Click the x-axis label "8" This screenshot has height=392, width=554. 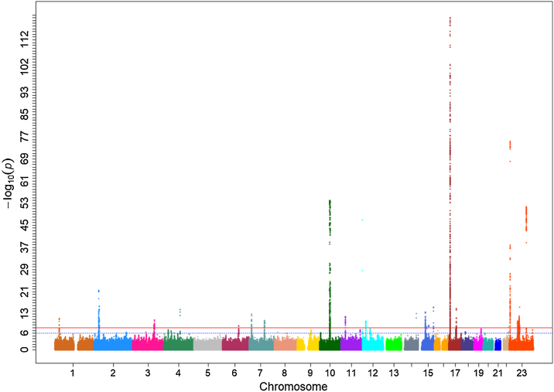pos(285,373)
